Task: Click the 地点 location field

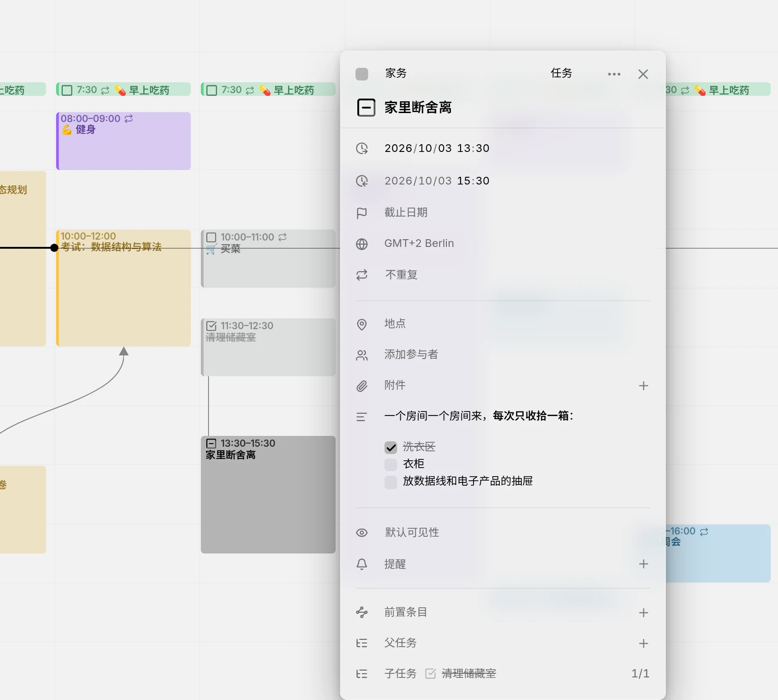Action: [x=395, y=324]
